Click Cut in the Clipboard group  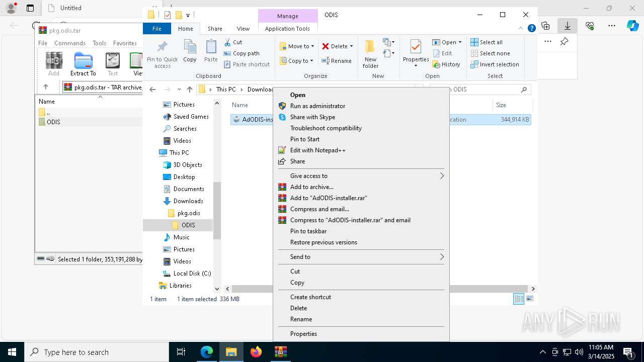pyautogui.click(x=233, y=42)
